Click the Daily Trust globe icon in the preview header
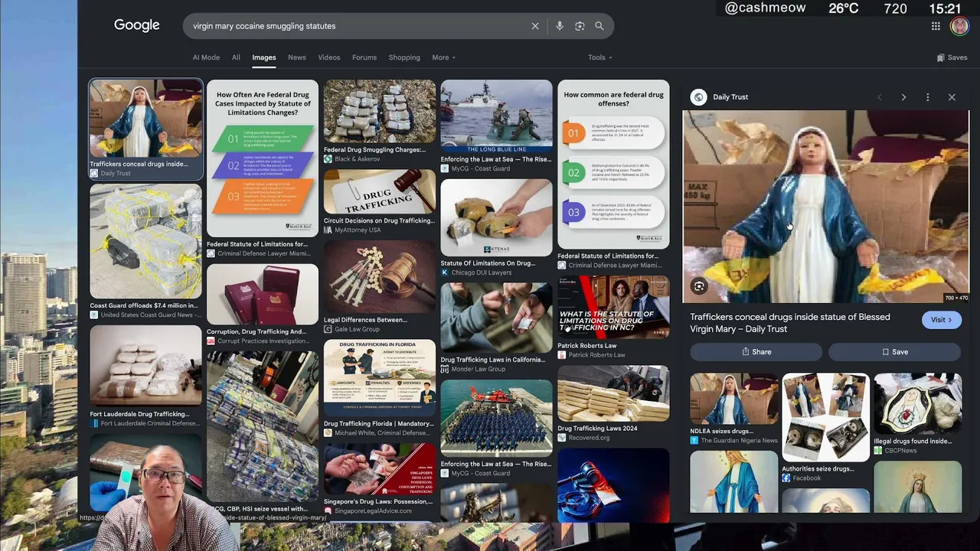This screenshot has width=980, height=551. click(x=698, y=97)
